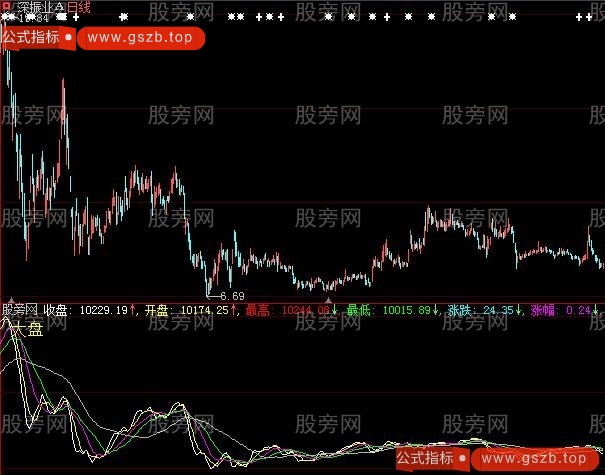The image size is (605, 475).
Task: Click the white dot in the bottom-right badge
Action: [x=464, y=457]
